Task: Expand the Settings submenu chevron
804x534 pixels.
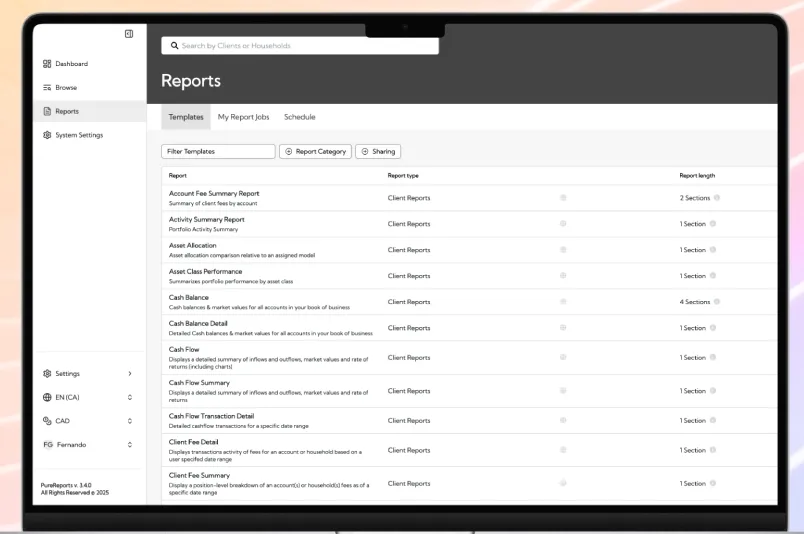Action: pyautogui.click(x=130, y=373)
